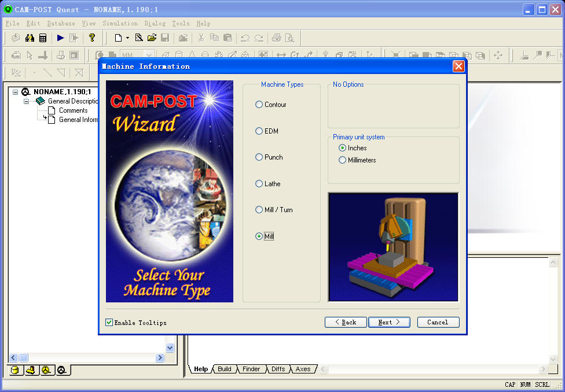
Task: Click the black wheel panel icon
Action: tap(62, 370)
